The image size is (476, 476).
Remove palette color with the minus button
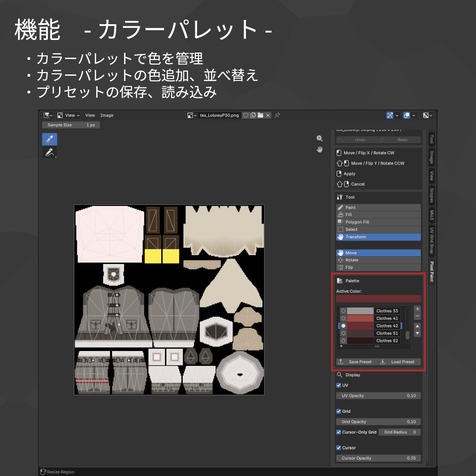(417, 316)
